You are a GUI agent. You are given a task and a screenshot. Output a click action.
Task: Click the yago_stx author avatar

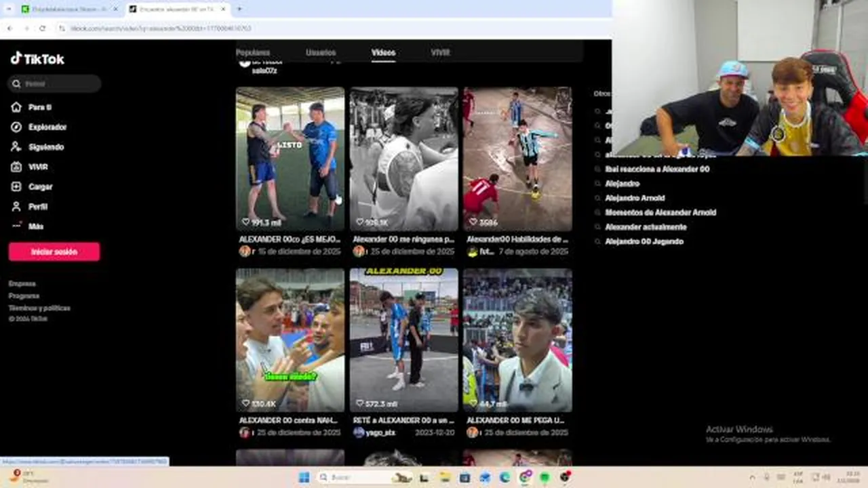pos(359,432)
